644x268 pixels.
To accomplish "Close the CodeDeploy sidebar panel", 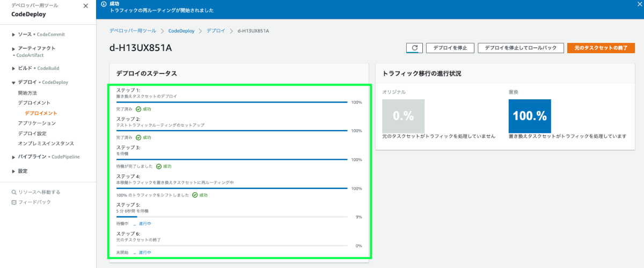I will (x=86, y=6).
